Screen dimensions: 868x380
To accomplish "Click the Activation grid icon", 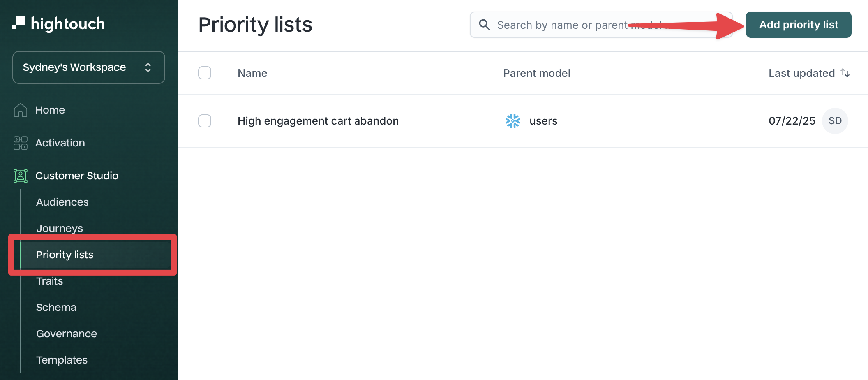I will (x=20, y=143).
